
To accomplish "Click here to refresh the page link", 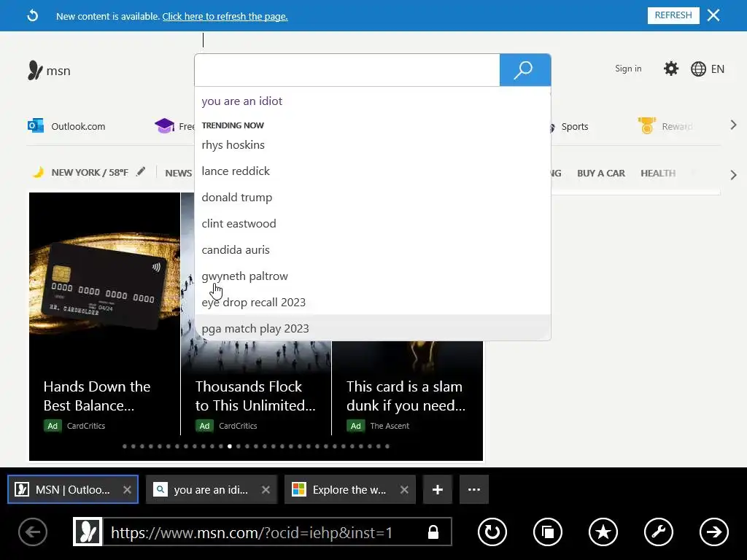I will click(225, 16).
